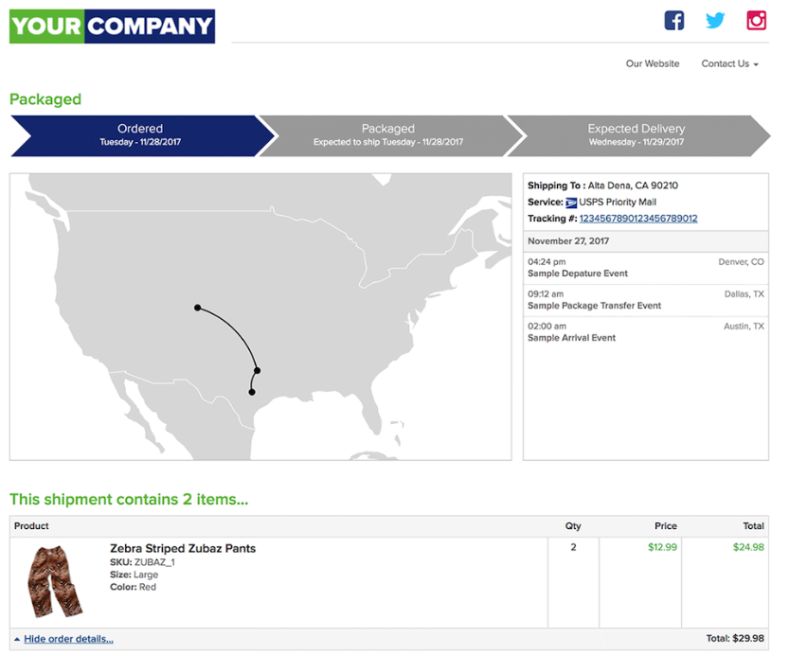Open the Our Website menu link
Screen dimensions: 789x672
[x=653, y=64]
